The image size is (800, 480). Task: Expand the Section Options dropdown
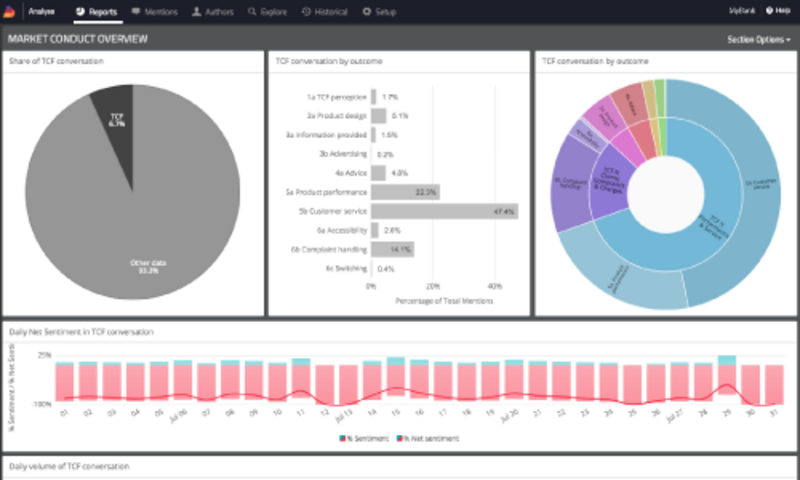pyautogui.click(x=759, y=39)
